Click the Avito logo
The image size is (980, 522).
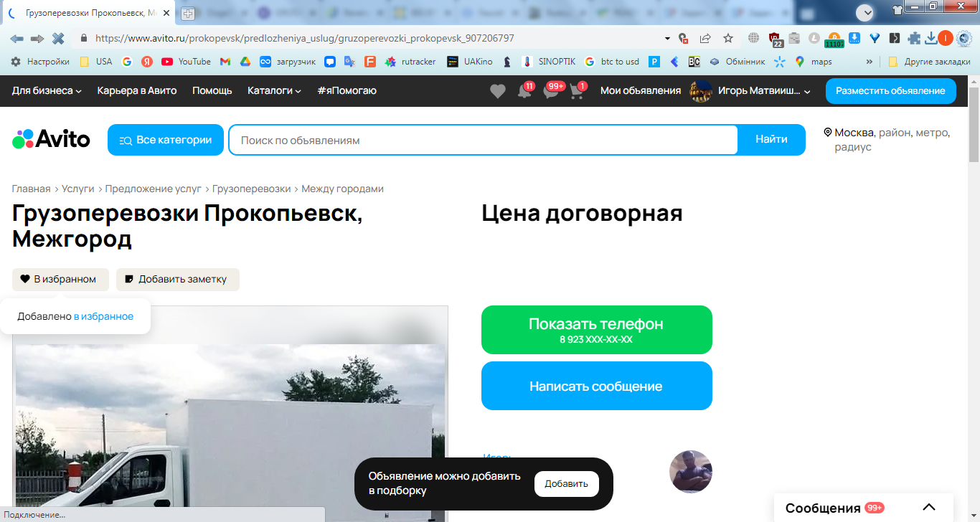[51, 139]
